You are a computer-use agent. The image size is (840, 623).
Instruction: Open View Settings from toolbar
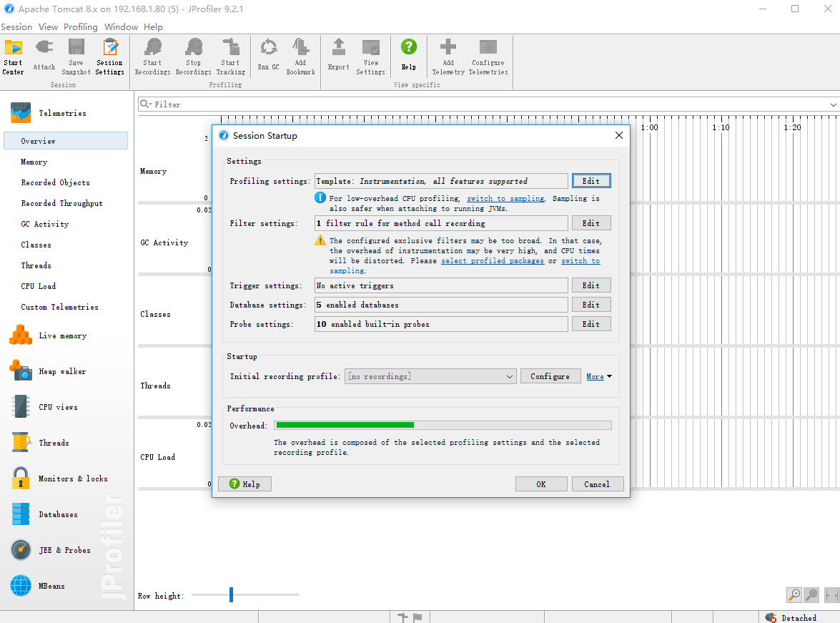(x=371, y=57)
